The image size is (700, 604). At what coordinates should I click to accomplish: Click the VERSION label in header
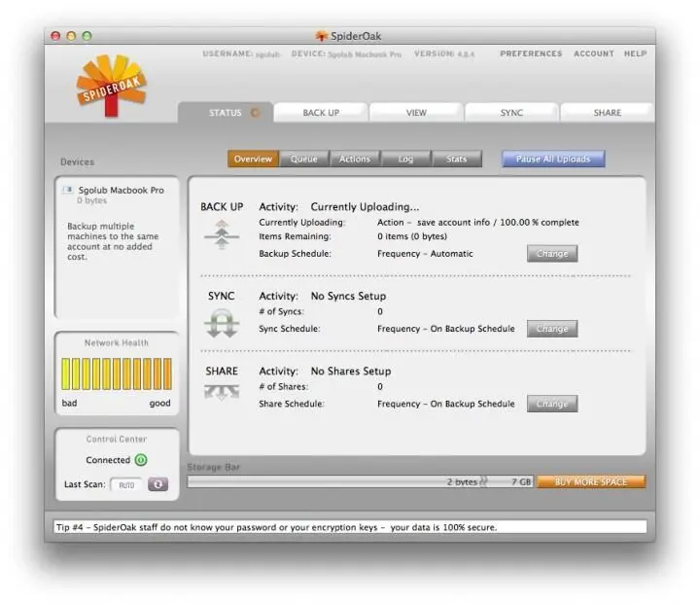[434, 53]
